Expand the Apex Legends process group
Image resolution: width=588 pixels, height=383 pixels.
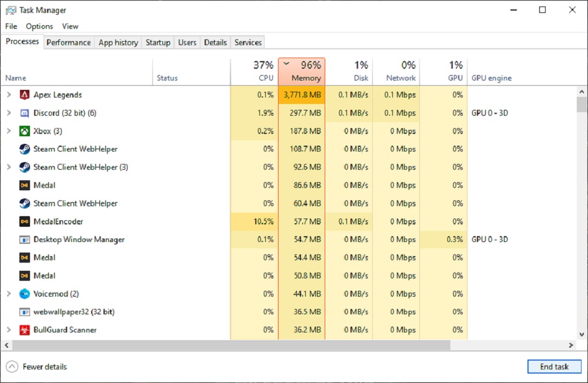pos(9,95)
